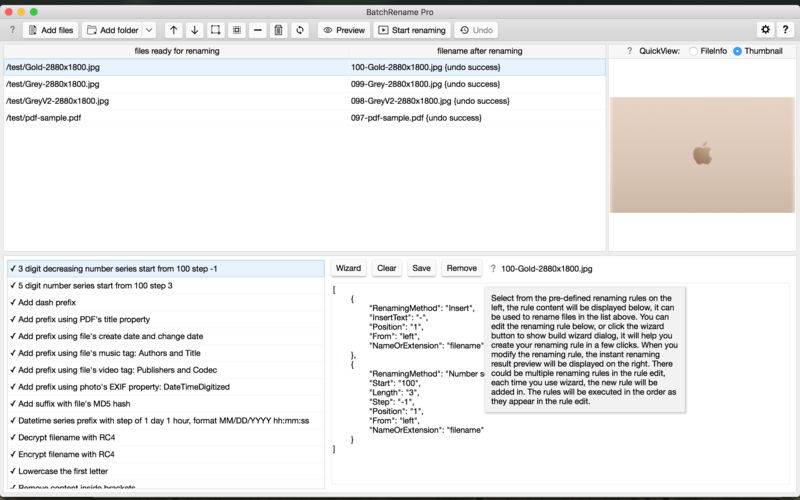Click the Undo button
The height and width of the screenshot is (500, 800).
pos(477,30)
